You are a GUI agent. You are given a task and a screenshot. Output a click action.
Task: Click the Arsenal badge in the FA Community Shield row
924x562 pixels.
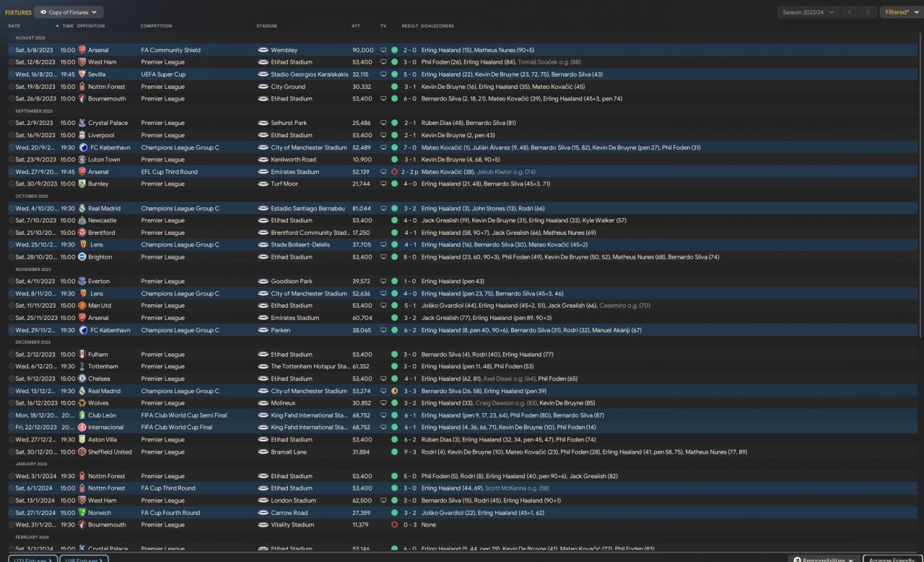point(82,51)
